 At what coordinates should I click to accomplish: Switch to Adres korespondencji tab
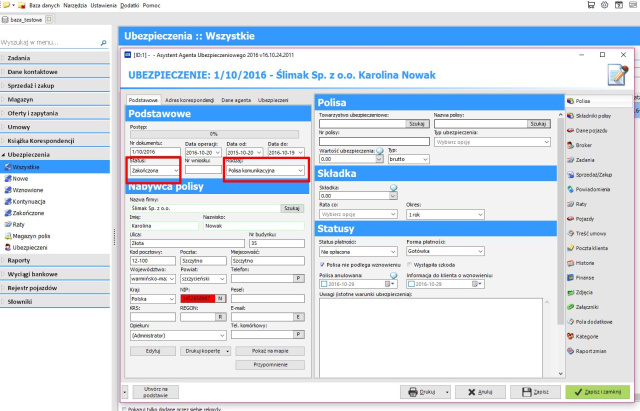tap(189, 100)
